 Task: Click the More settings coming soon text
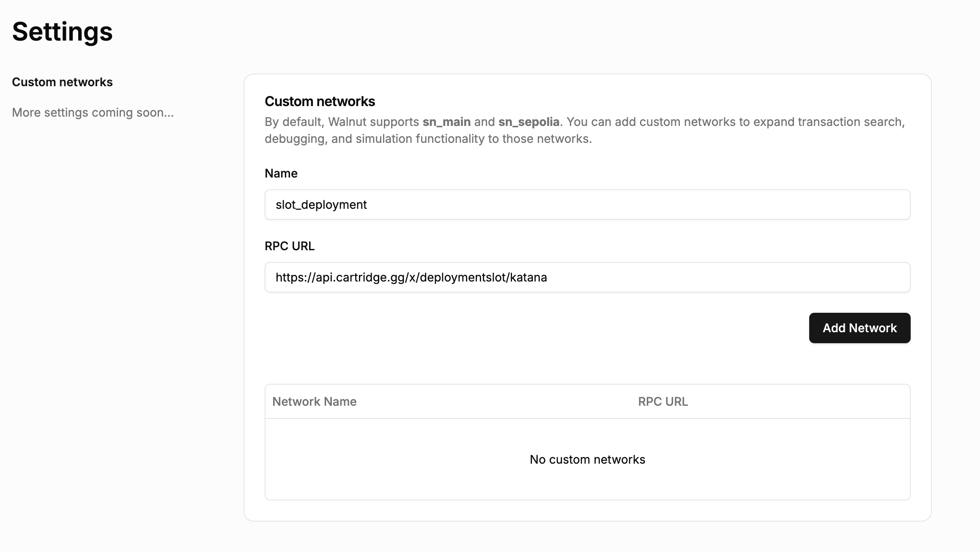click(93, 112)
